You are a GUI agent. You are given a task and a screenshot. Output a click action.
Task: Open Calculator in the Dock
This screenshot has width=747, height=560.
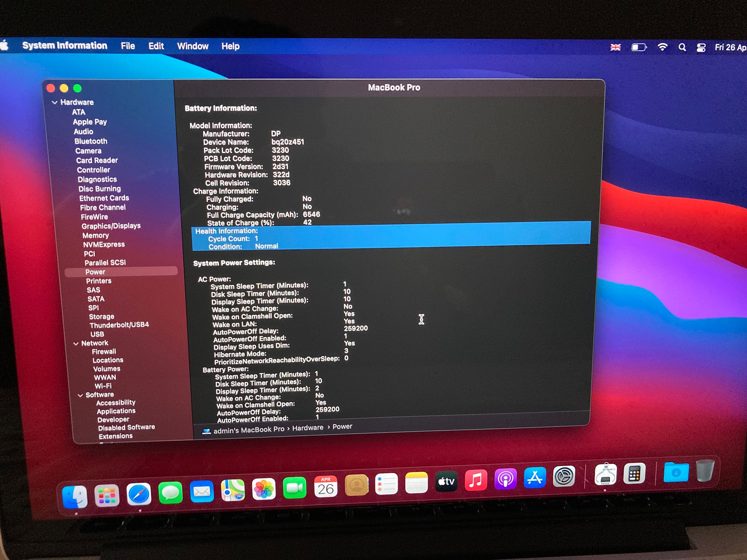pyautogui.click(x=634, y=473)
